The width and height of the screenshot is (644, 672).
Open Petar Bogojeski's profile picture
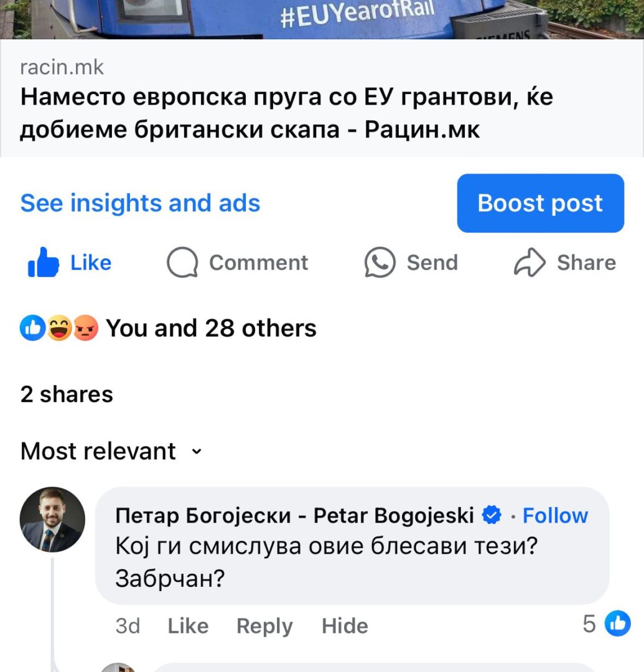(x=52, y=520)
